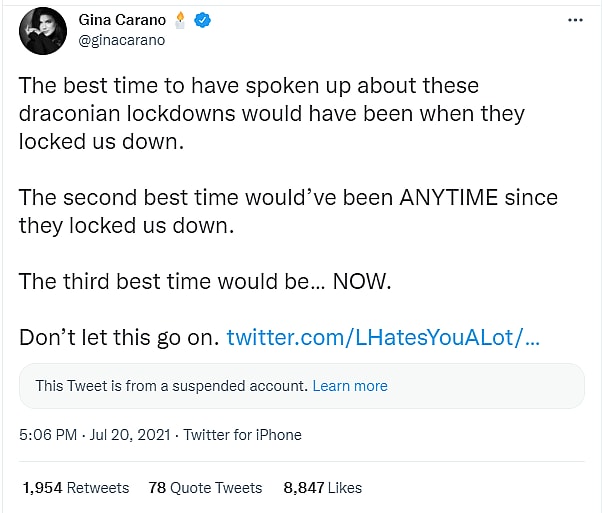View the 78 Quote Tweets list

(205, 488)
